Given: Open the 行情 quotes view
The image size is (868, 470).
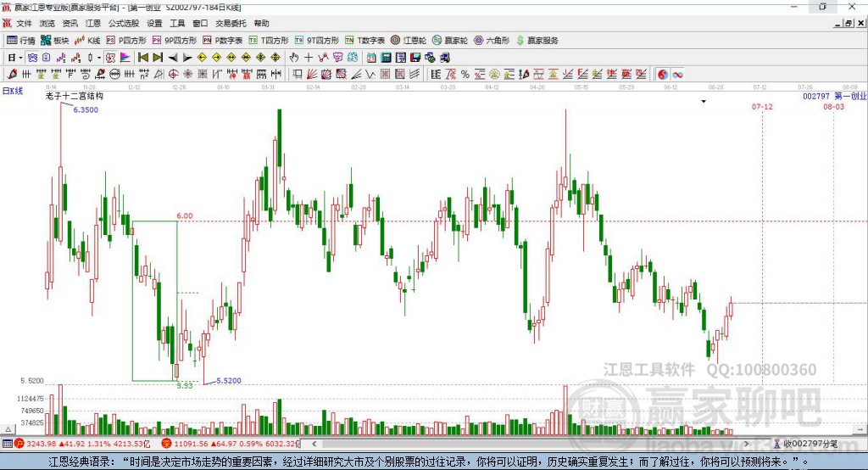Looking at the screenshot, I should [20, 41].
